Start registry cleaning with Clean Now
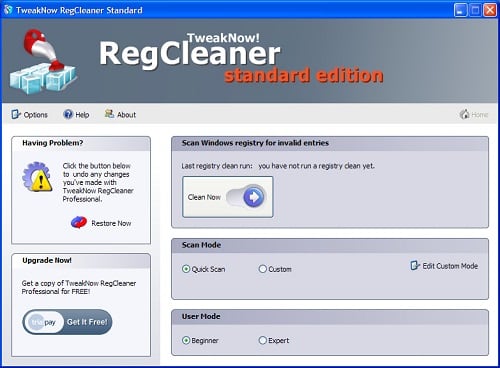500x368 pixels. coord(228,197)
